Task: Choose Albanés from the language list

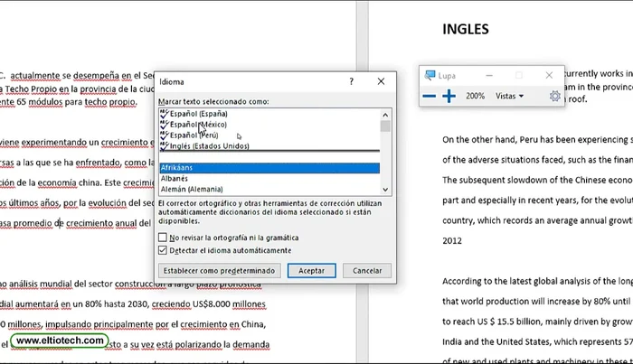Action: pyautogui.click(x=175, y=179)
